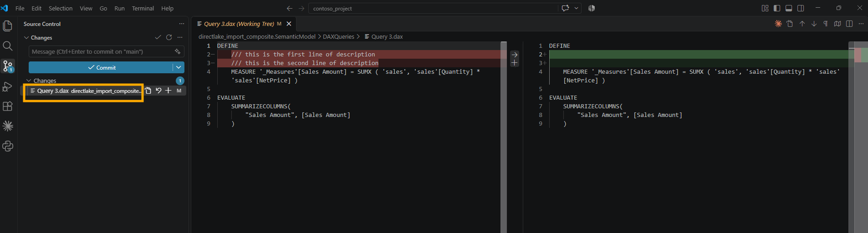Collapse the top Changes section header
Viewport: 868px width, 233px height.
[27, 38]
